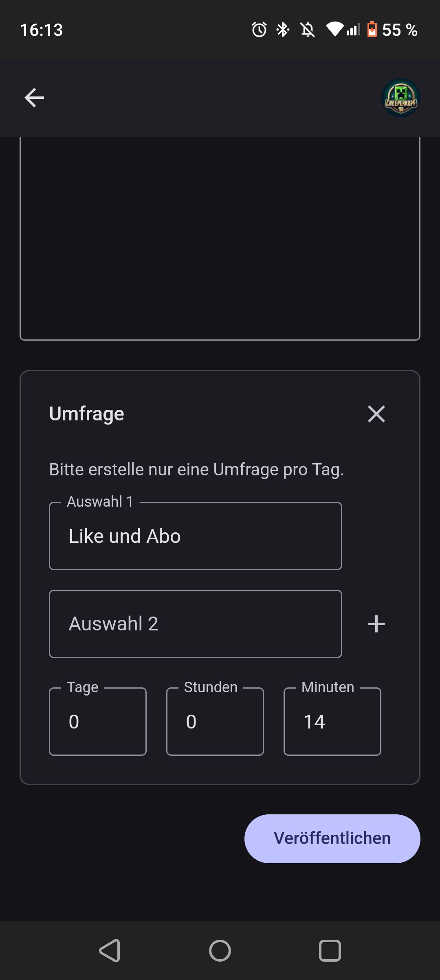Open recent apps with square button
The width and height of the screenshot is (440, 980).
330,951
